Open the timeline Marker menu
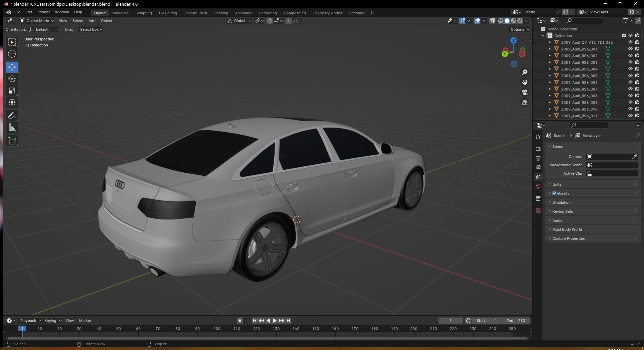The image size is (644, 350). click(x=85, y=321)
